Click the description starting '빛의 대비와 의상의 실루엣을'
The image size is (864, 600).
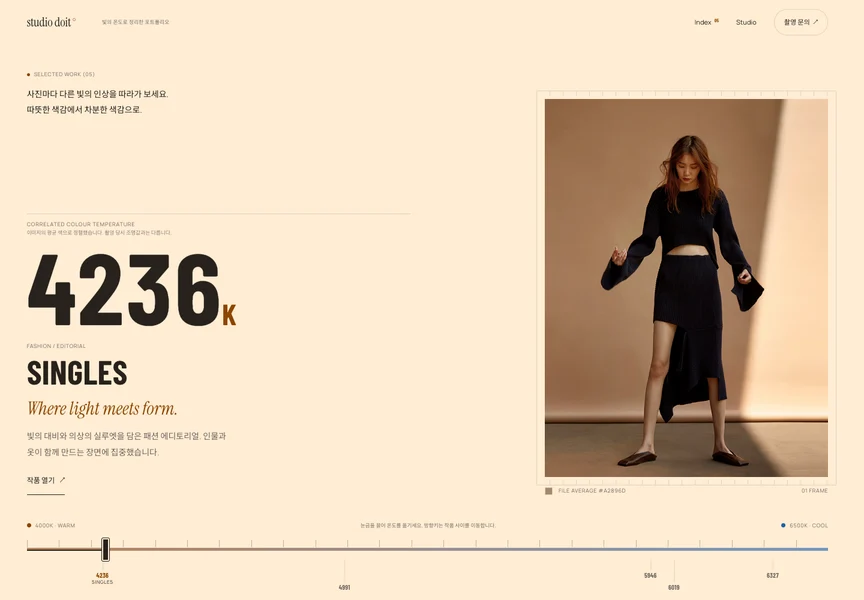point(126,444)
